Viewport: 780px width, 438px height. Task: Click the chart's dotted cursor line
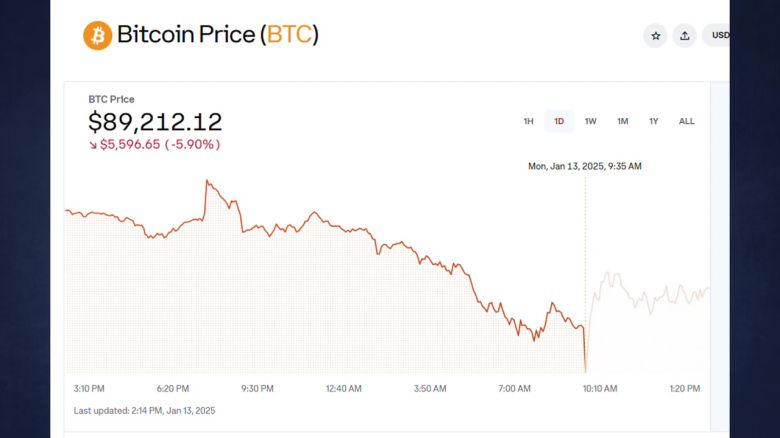[x=585, y=270]
